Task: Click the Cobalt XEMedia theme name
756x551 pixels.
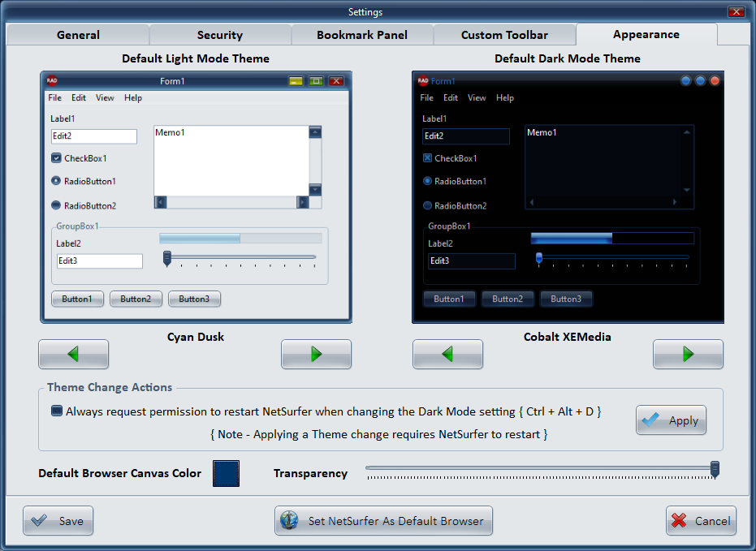Action: (x=568, y=337)
